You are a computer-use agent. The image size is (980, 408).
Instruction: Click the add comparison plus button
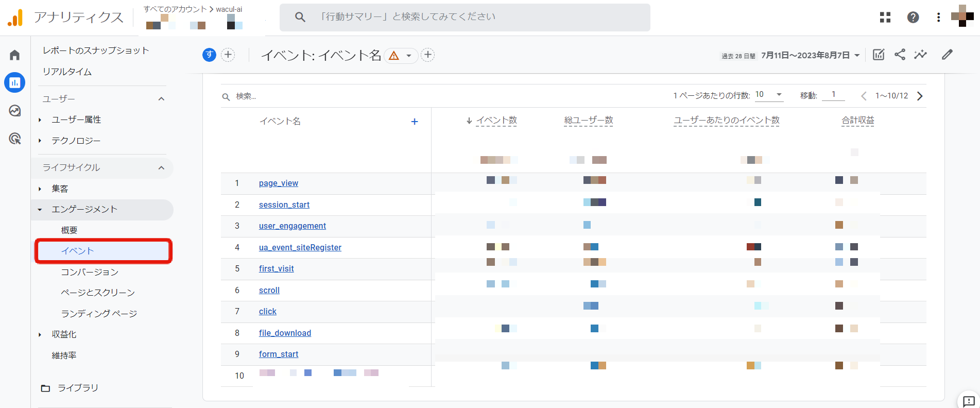[x=228, y=55]
